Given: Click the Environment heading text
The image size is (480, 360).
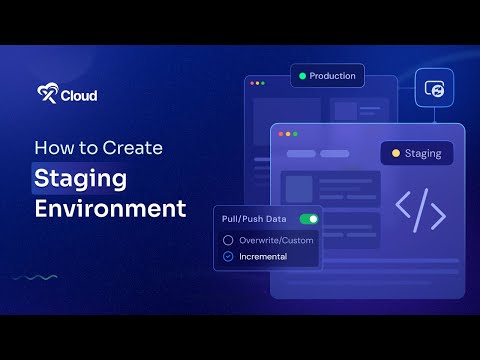Looking at the screenshot, I should pos(110,209).
